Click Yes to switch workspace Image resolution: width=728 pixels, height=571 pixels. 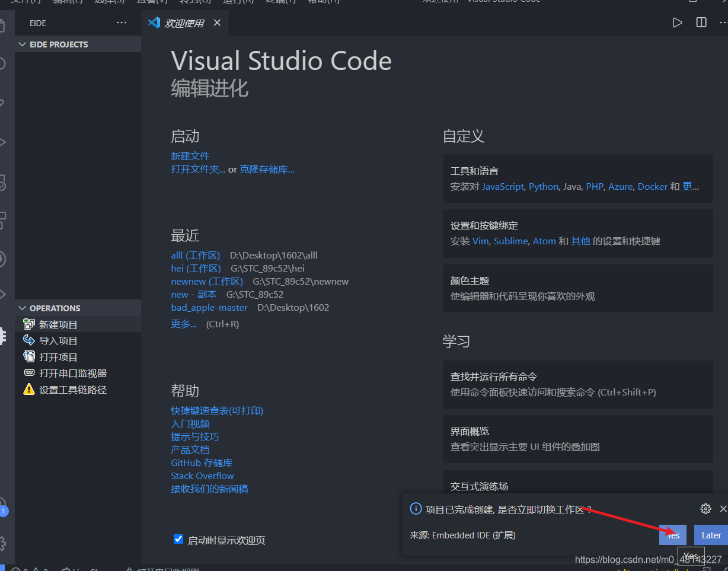[672, 535]
